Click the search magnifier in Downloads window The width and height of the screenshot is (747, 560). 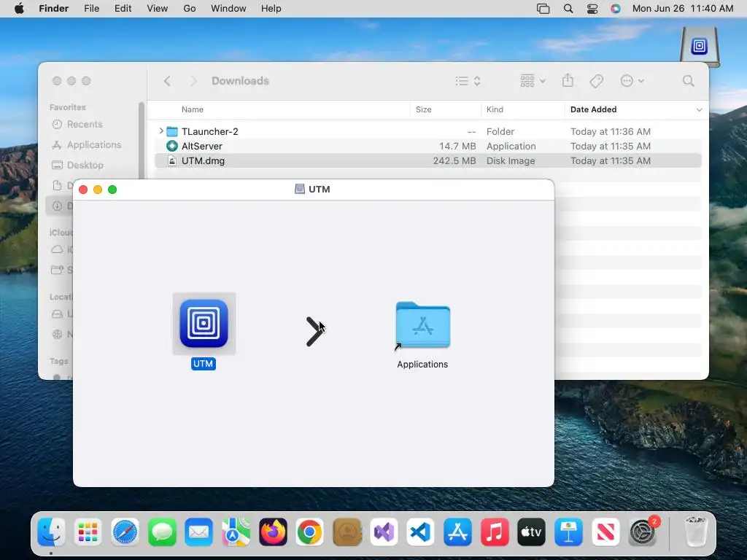coord(688,81)
